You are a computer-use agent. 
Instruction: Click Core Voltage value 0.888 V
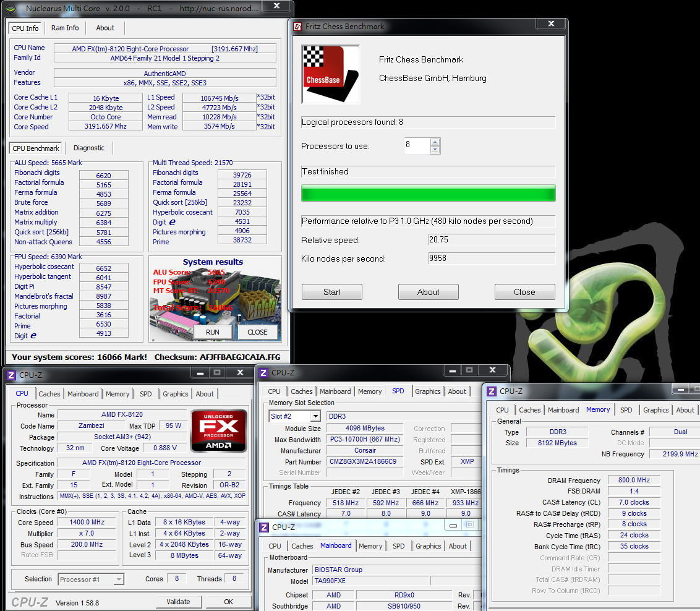(x=164, y=448)
